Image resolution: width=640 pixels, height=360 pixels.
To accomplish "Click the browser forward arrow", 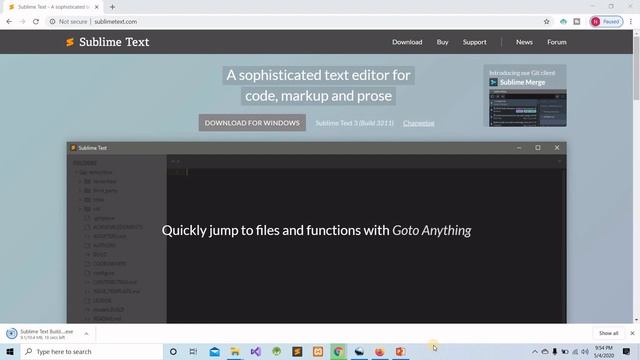I will (x=22, y=22).
